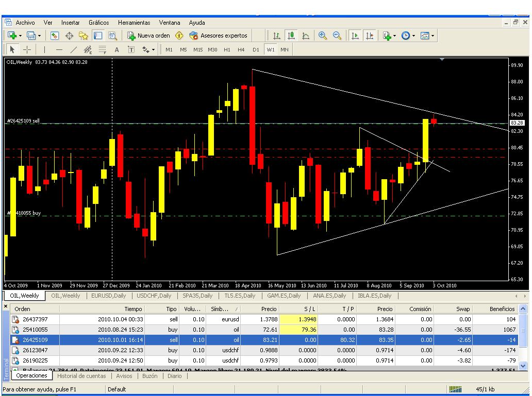The height and width of the screenshot is (396, 532).
Task: Expand the indicators list dropdown
Action: (394, 36)
